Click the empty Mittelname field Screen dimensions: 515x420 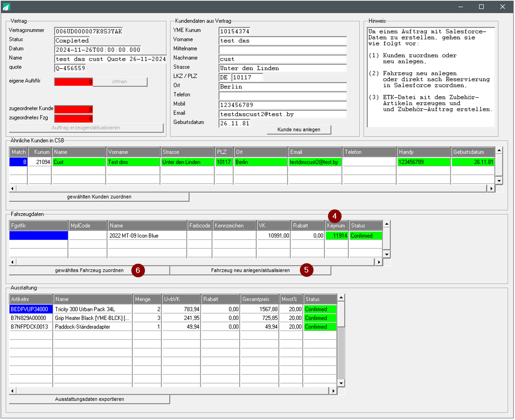tap(283, 50)
